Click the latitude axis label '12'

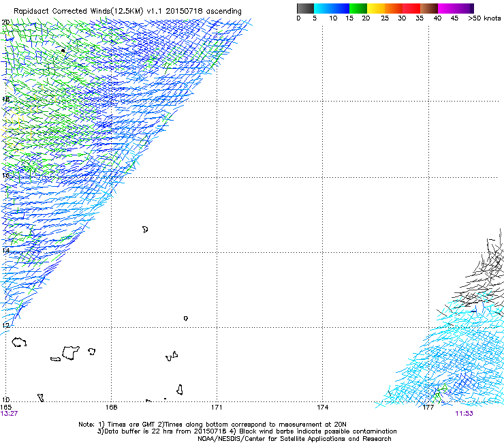tap(5, 325)
